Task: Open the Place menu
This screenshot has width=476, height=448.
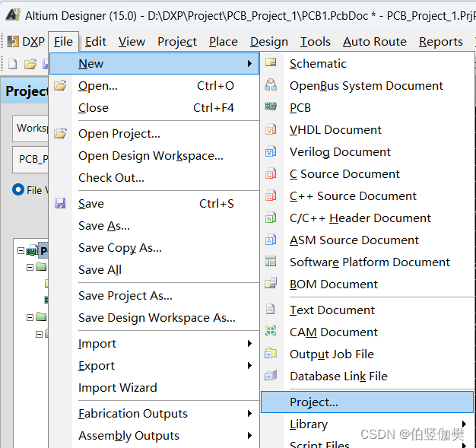Action: [x=224, y=42]
